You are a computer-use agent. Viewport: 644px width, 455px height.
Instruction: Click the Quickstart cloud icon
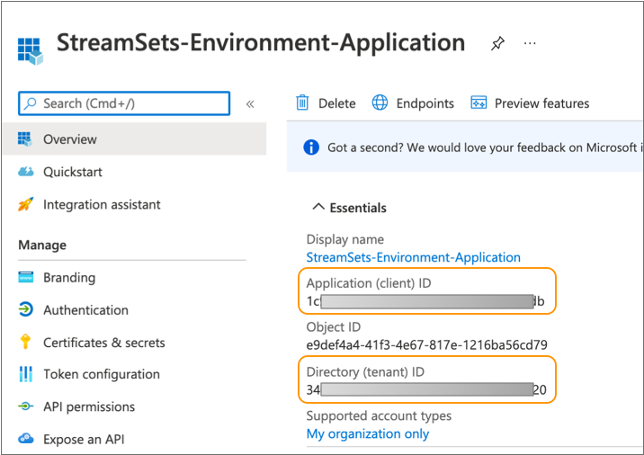click(25, 171)
